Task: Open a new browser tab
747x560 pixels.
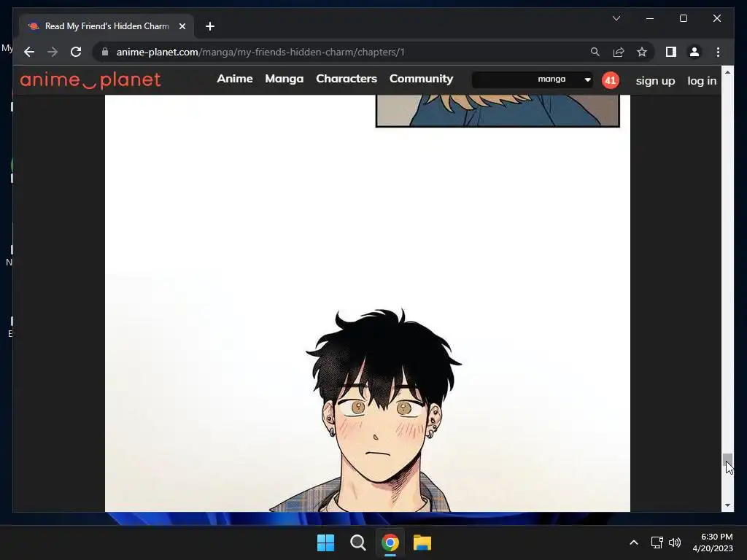Action: click(210, 26)
